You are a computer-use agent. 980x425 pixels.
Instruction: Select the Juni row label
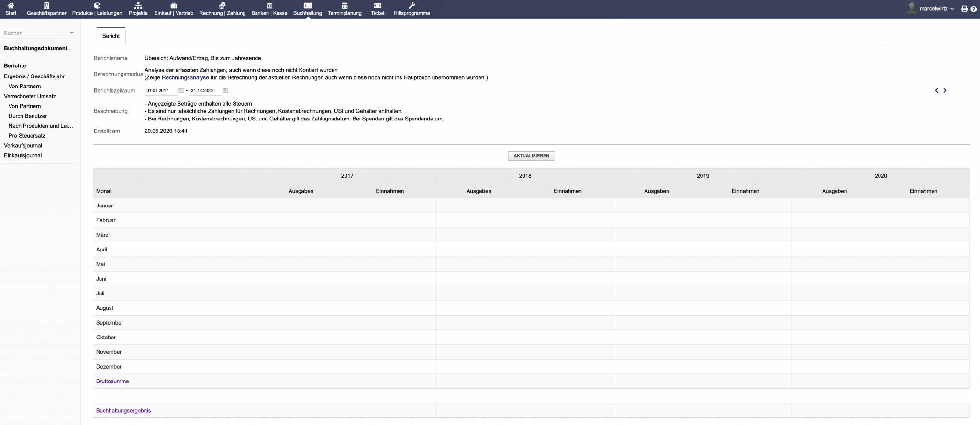click(x=101, y=279)
